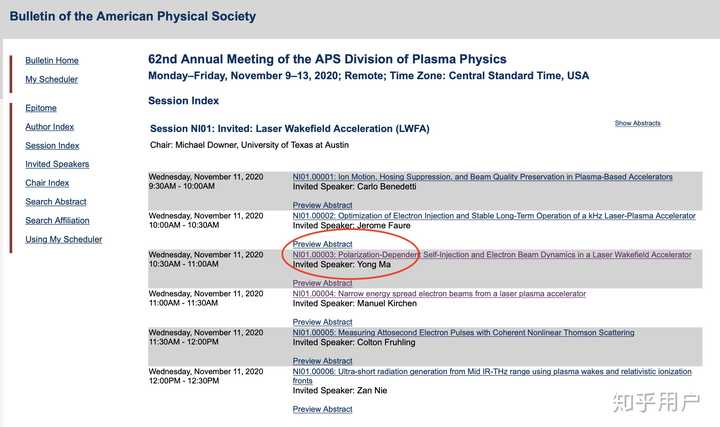Open the Bulletin Home link

click(52, 61)
